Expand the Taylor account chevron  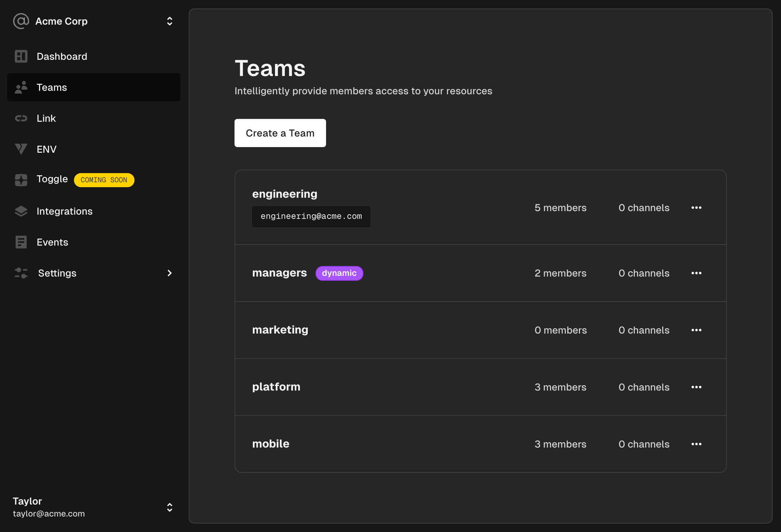coord(170,507)
